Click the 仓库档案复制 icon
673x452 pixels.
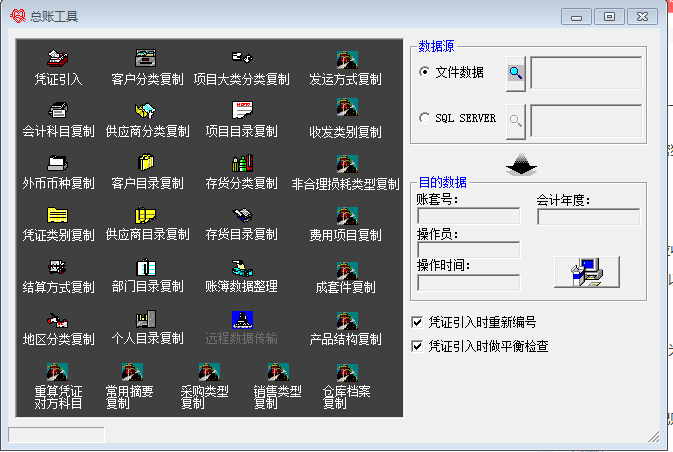point(347,373)
